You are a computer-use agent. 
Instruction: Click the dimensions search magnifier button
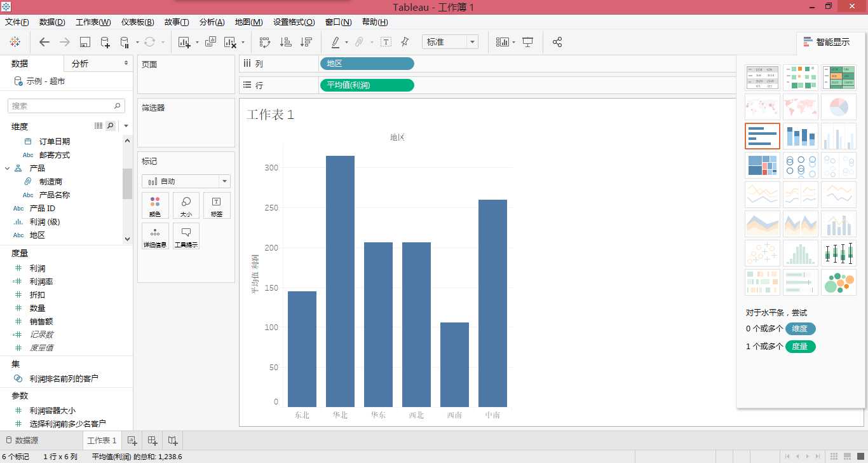click(x=111, y=126)
